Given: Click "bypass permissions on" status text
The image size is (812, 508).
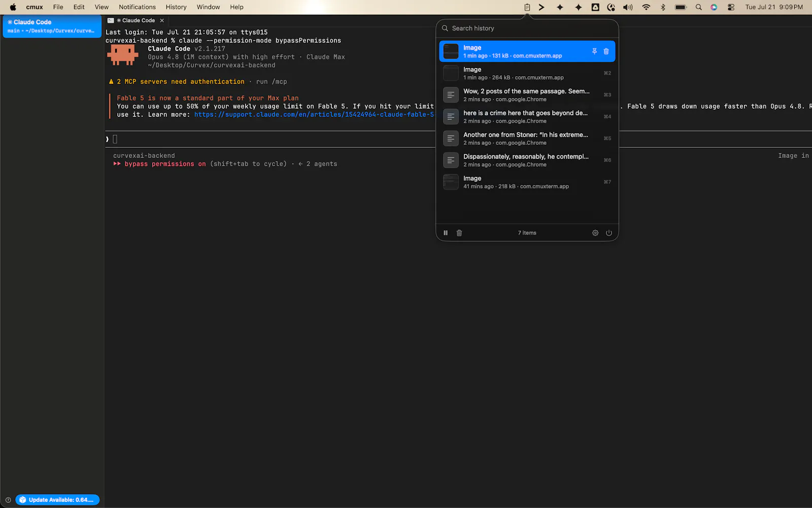Looking at the screenshot, I should coord(165,164).
